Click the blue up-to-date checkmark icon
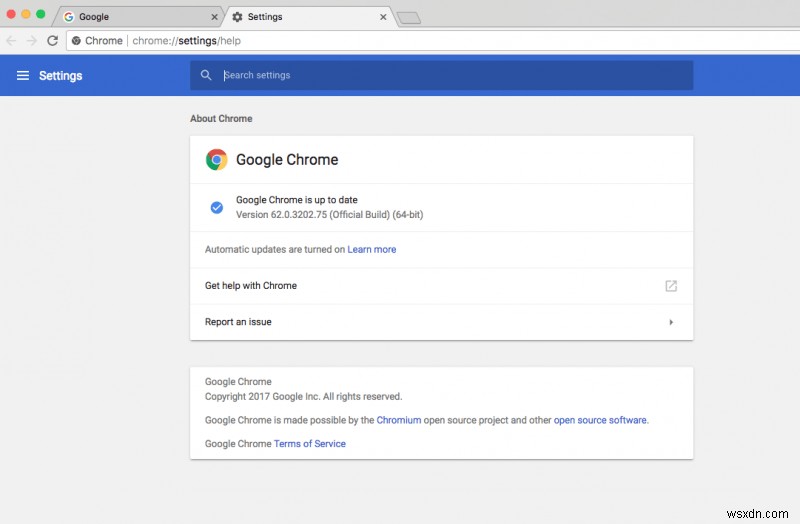Screen dimensions: 800x524 pyautogui.click(x=216, y=207)
